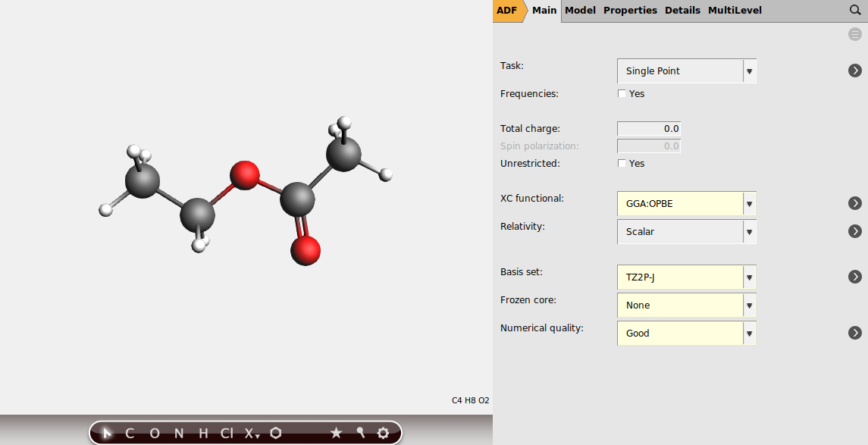Switch to the Model tab
This screenshot has width=868, height=445.
(x=580, y=11)
